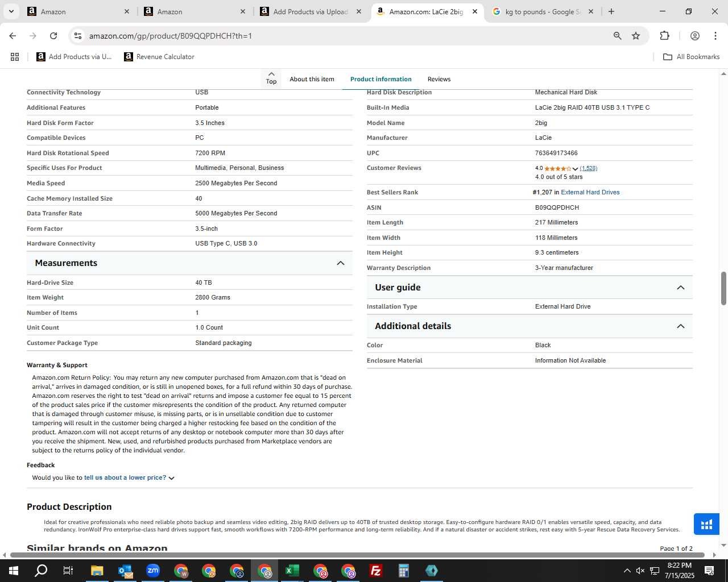
Task: Open the Add Products via U... bookmark
Action: pos(75,57)
